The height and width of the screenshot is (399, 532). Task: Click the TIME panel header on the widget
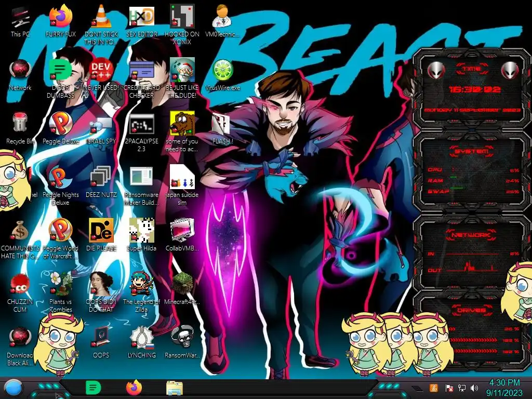click(472, 69)
